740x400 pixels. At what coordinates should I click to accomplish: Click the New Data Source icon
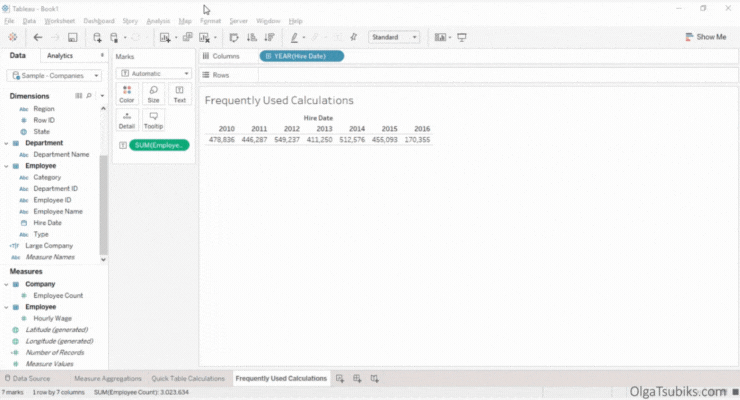pyautogui.click(x=97, y=37)
